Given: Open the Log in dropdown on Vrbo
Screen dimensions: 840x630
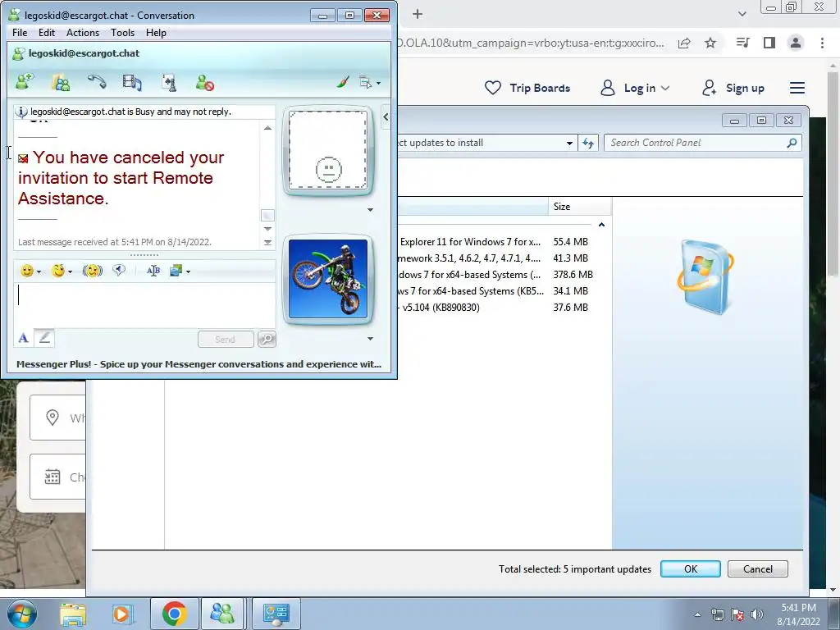Looking at the screenshot, I should click(x=635, y=88).
